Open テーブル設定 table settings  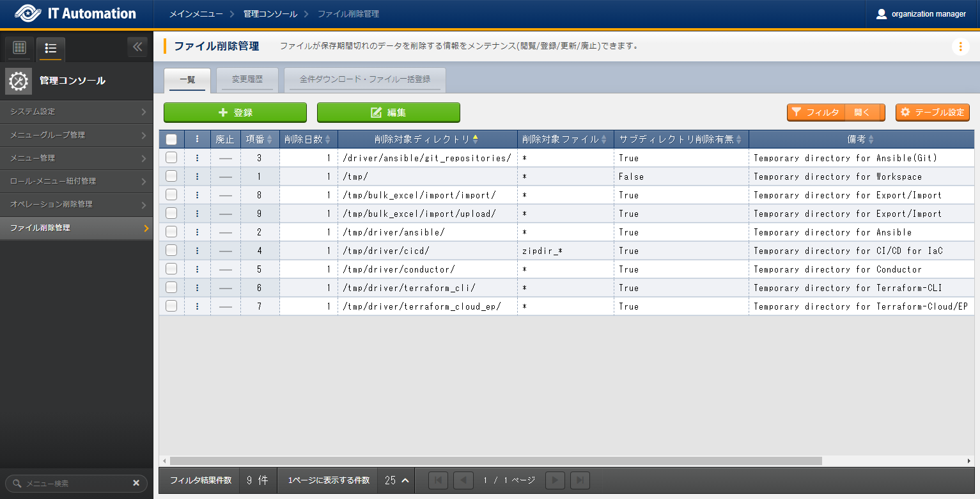(932, 113)
